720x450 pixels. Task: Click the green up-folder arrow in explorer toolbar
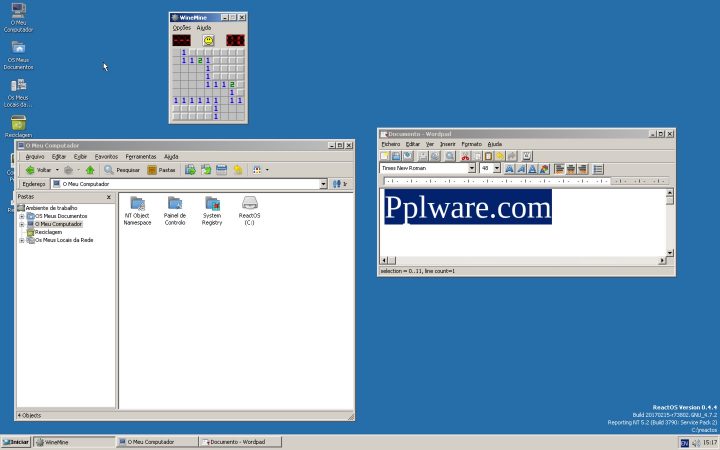[x=91, y=170]
